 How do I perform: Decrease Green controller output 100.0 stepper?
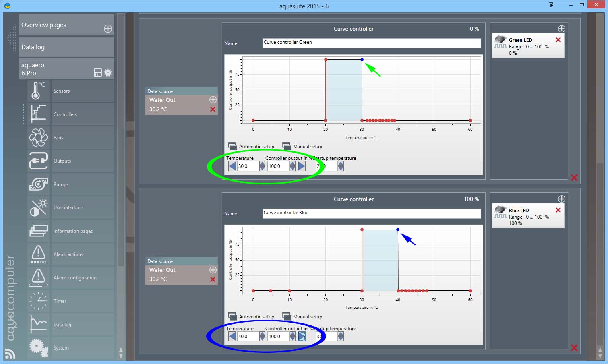pos(292,168)
